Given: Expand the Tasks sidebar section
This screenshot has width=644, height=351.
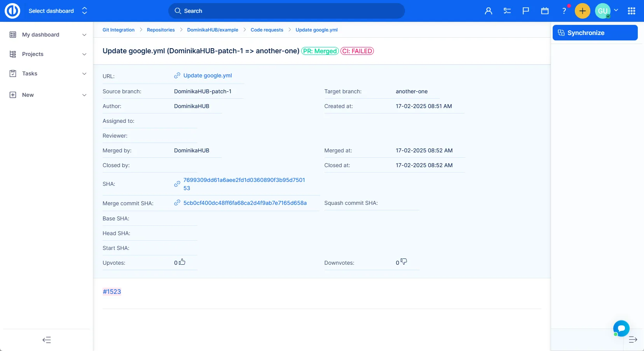Looking at the screenshot, I should point(47,73).
